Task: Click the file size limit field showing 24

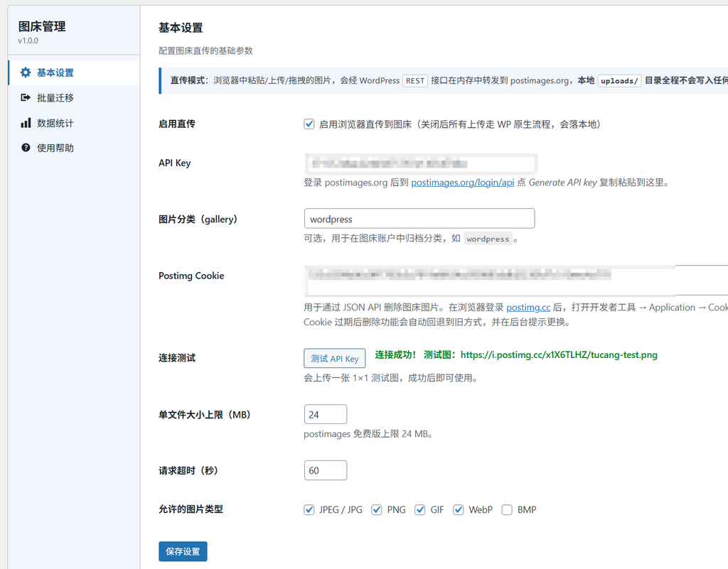Action: 325,414
